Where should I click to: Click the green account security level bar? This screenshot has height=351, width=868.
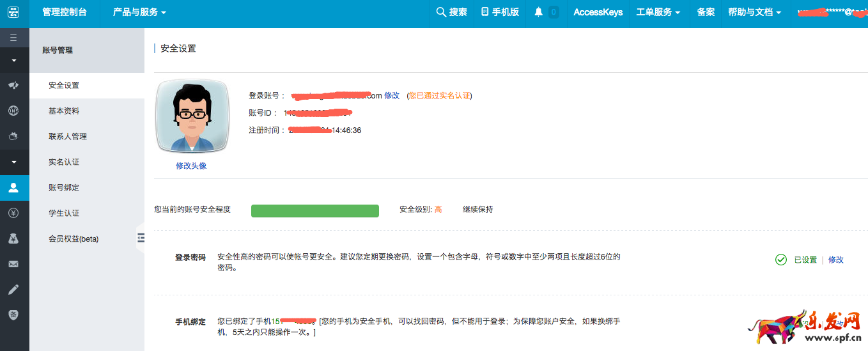pyautogui.click(x=314, y=211)
